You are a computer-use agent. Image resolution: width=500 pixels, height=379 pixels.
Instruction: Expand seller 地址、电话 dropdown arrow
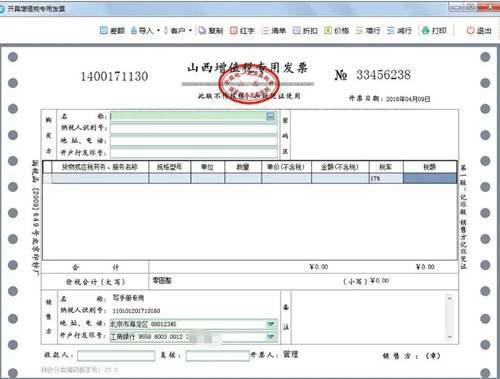tap(271, 324)
